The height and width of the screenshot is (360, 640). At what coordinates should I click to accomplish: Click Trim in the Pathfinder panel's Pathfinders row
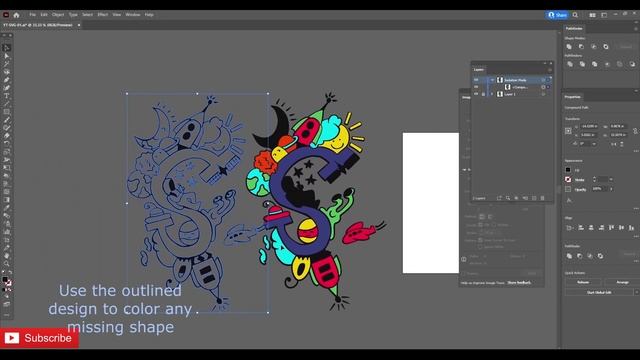tap(582, 64)
